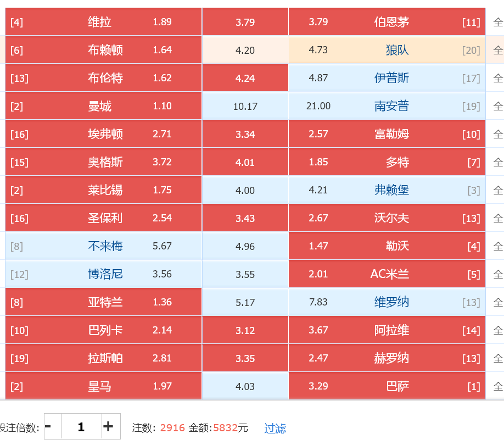This screenshot has height=445, width=504.
Task: Deselect 勒沃 away win at 1.47
Action: click(387, 246)
